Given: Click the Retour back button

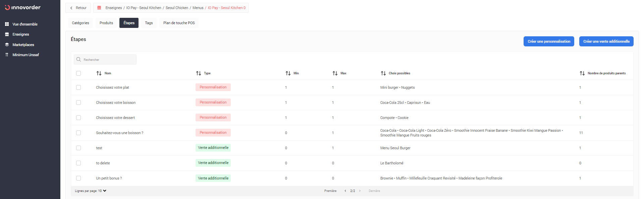Looking at the screenshot, I should (78, 8).
